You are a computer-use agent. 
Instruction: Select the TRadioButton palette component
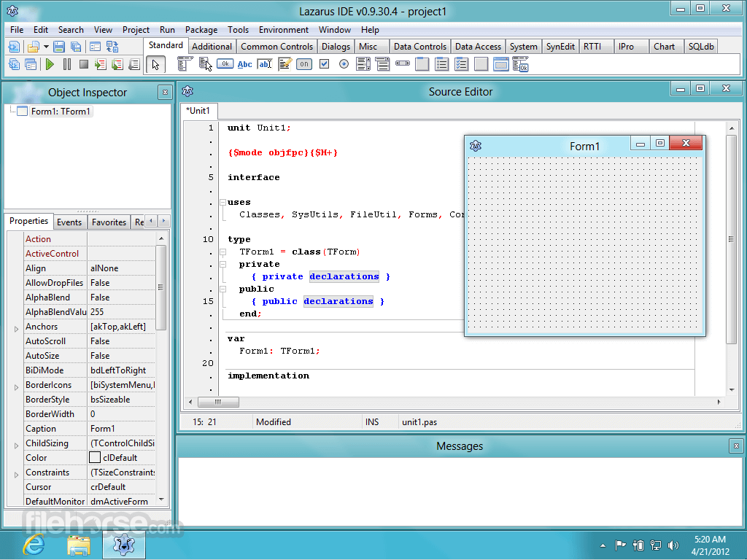pos(344,64)
